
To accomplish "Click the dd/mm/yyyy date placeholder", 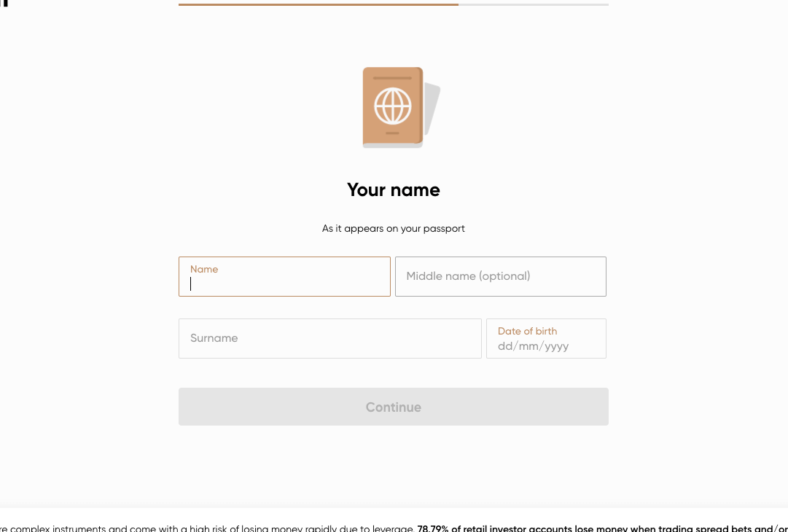I will pyautogui.click(x=533, y=346).
